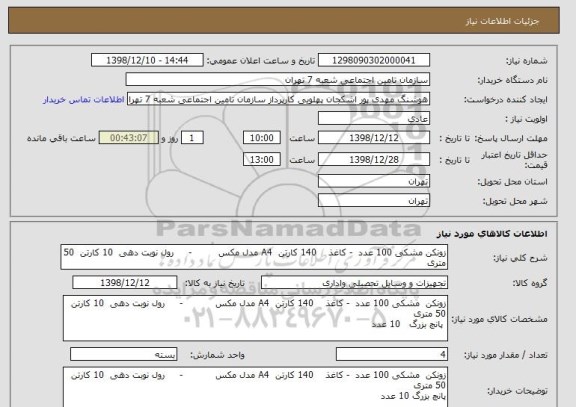Click the توضیحات خریدار label
The width and height of the screenshot is (576, 407).
pyautogui.click(x=517, y=391)
